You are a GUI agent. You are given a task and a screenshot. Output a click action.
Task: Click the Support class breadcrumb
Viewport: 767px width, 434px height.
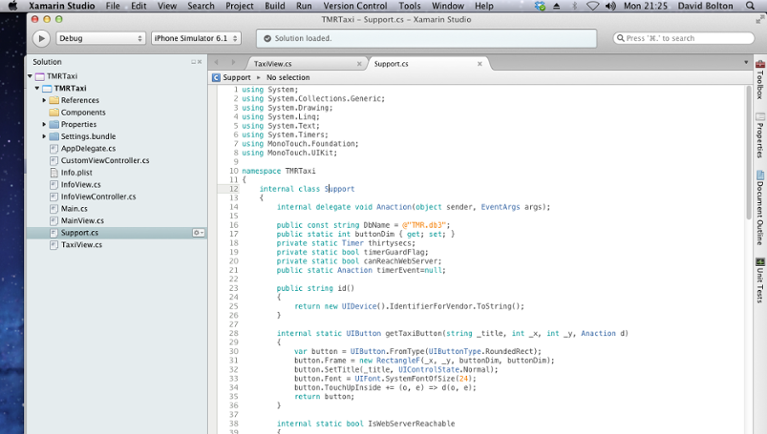tap(232, 77)
